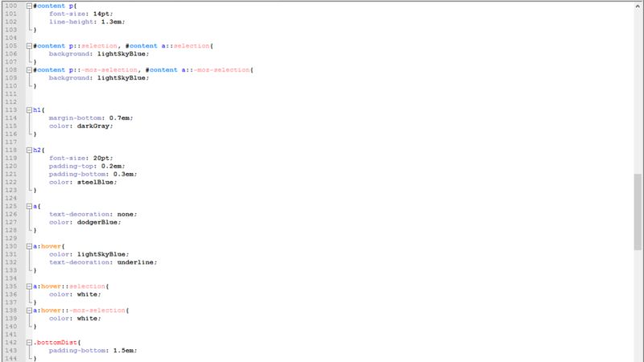Collapse the h1 rule fold marker
The width and height of the screenshot is (644, 362).
[x=29, y=110]
